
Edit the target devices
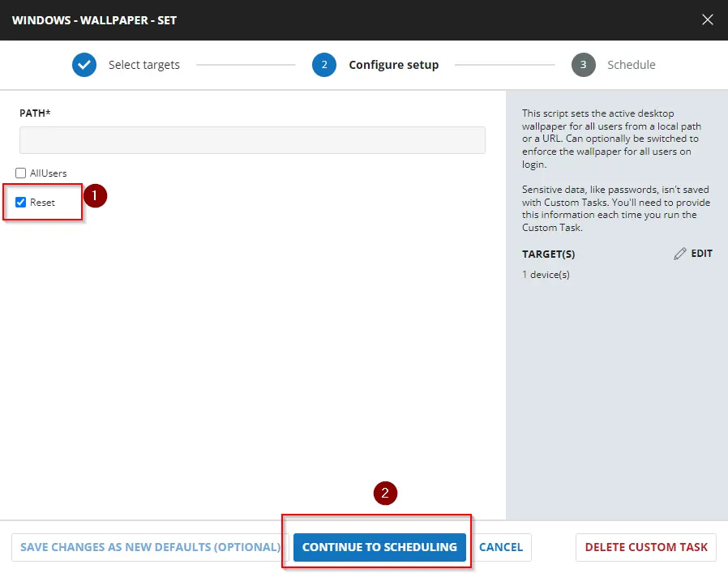[693, 254]
